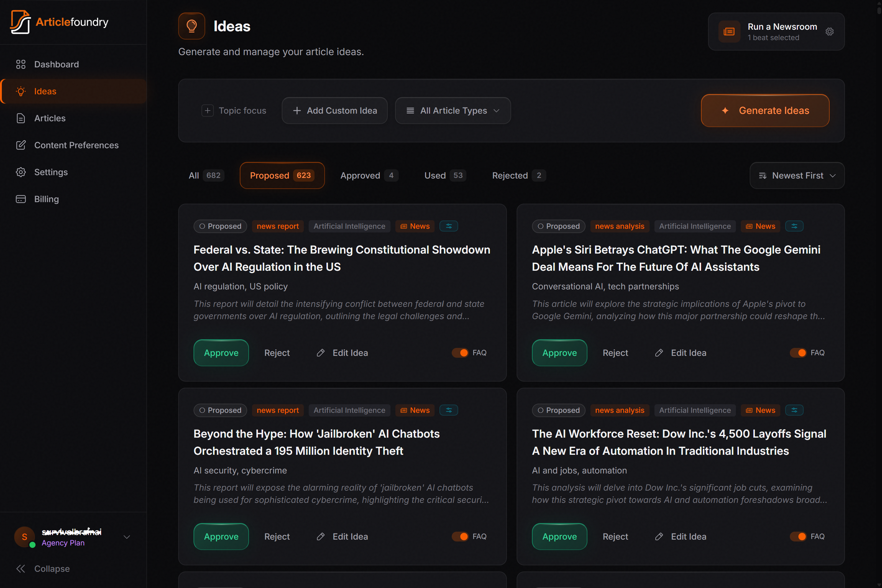Click the sliders icon on Federal vs. State card

[x=448, y=226]
